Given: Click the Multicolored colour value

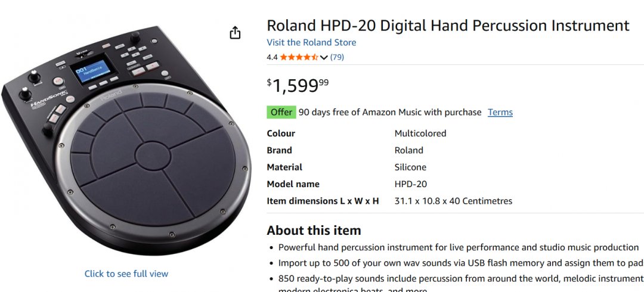Looking at the screenshot, I should (420, 133).
